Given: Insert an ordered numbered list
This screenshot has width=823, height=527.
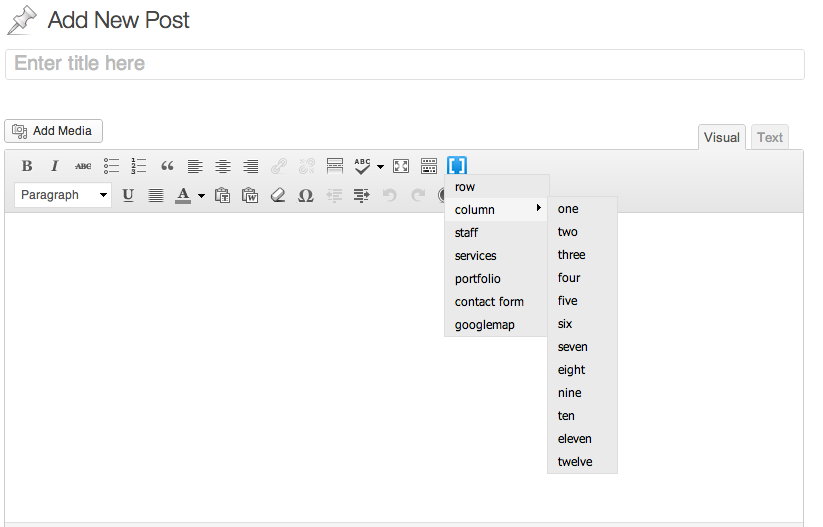Looking at the screenshot, I should pyautogui.click(x=139, y=166).
